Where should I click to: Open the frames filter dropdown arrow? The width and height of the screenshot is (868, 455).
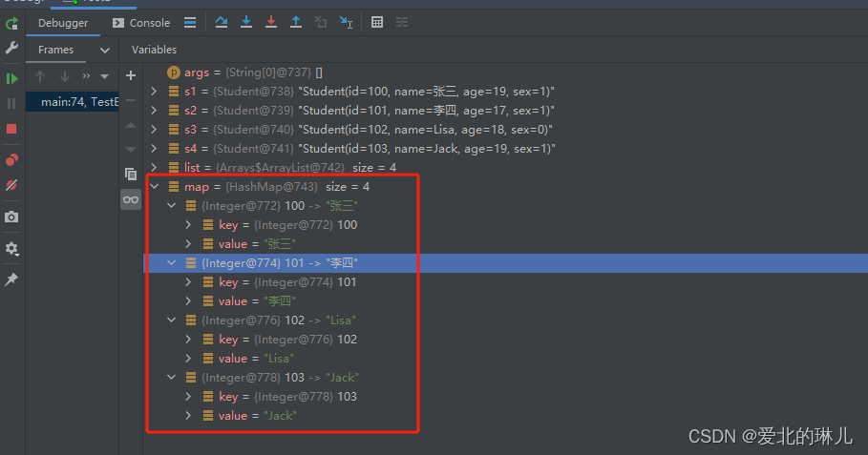(104, 76)
